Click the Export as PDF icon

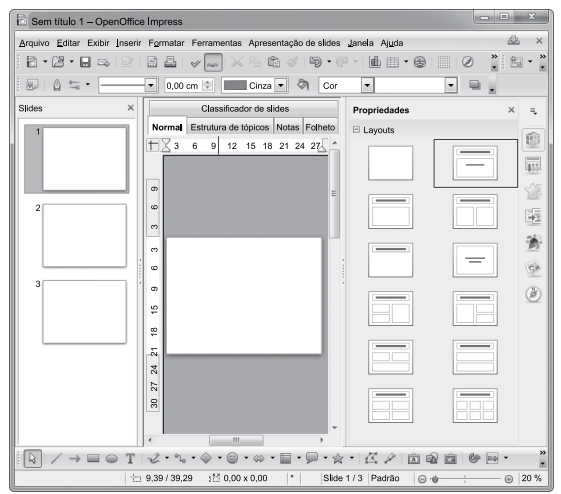tap(152, 62)
